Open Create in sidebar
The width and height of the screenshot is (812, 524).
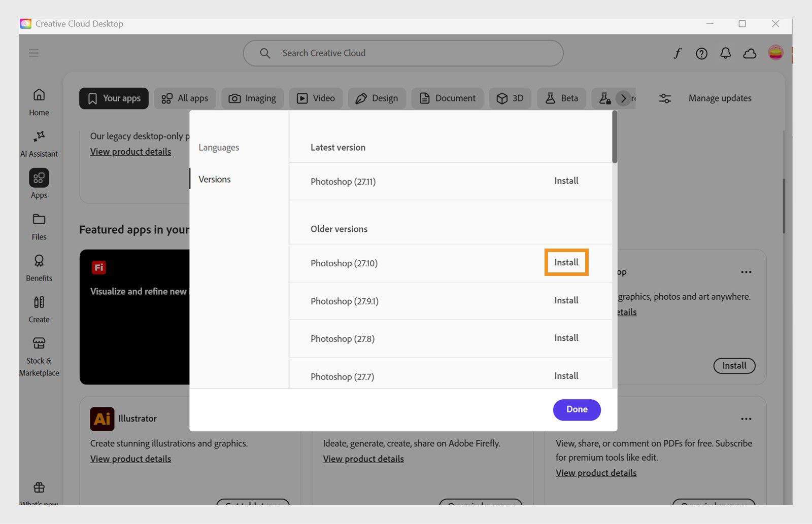[x=39, y=310]
